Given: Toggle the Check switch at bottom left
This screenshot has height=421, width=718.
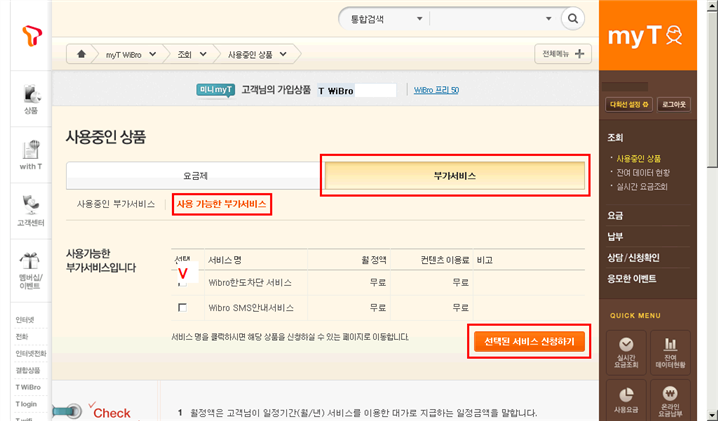Looking at the screenshot, I should click(x=67, y=411).
